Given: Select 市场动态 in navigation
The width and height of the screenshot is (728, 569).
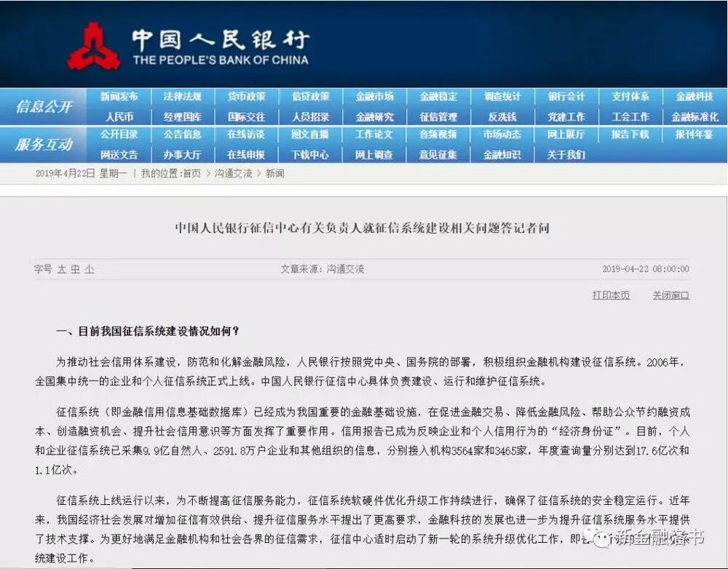Looking at the screenshot, I should coord(502,135).
